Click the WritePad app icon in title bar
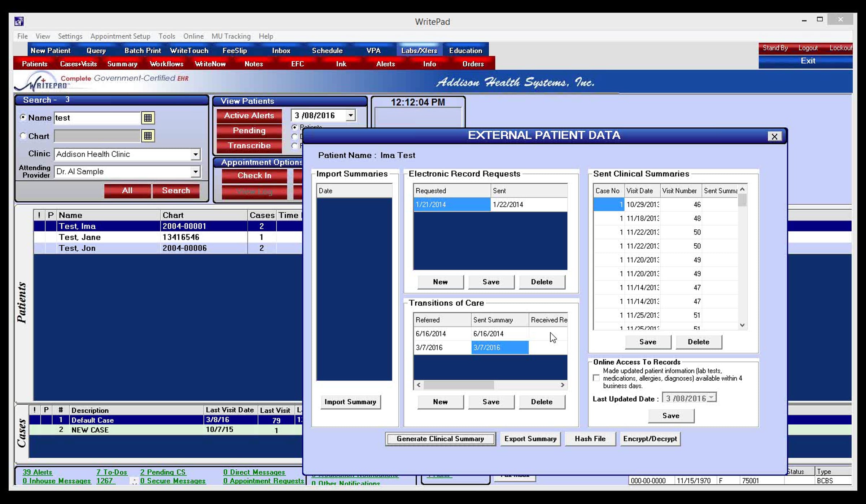866x504 pixels. coord(19,22)
